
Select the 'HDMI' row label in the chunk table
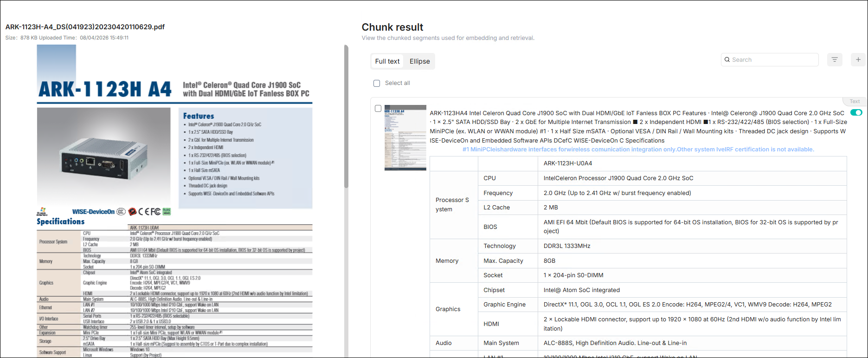click(508, 324)
